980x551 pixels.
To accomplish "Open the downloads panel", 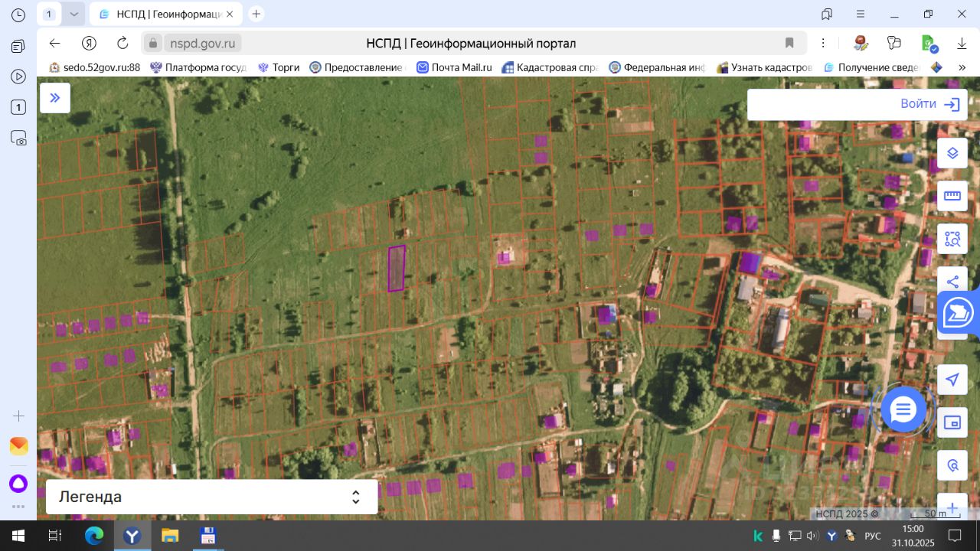I will (962, 43).
